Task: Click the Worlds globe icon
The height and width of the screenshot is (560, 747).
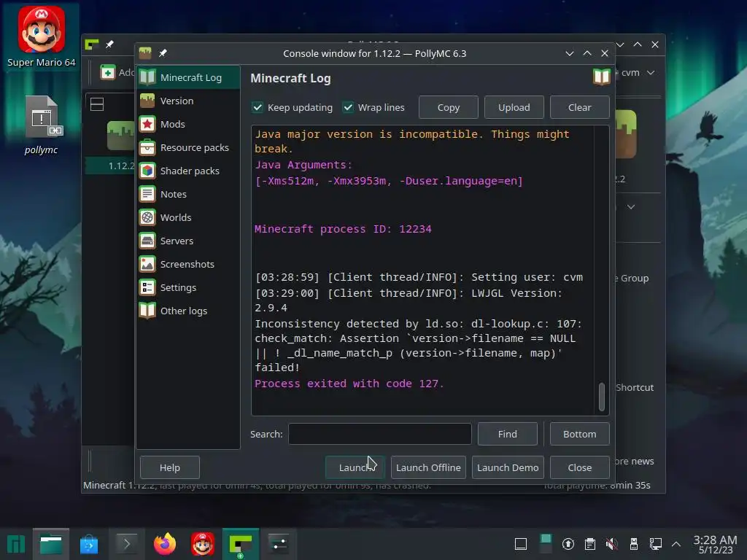Action: point(147,217)
